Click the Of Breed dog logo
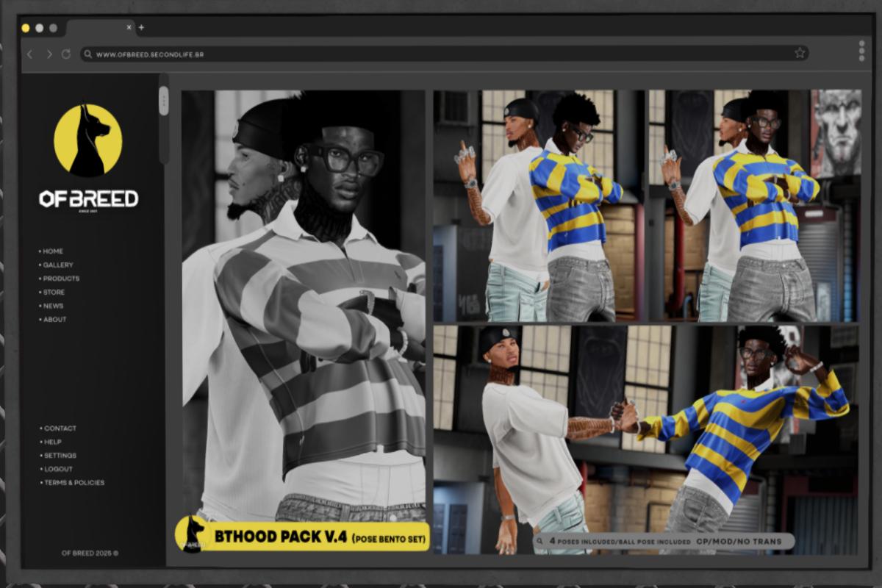The width and height of the screenshot is (882, 588). pos(88,140)
